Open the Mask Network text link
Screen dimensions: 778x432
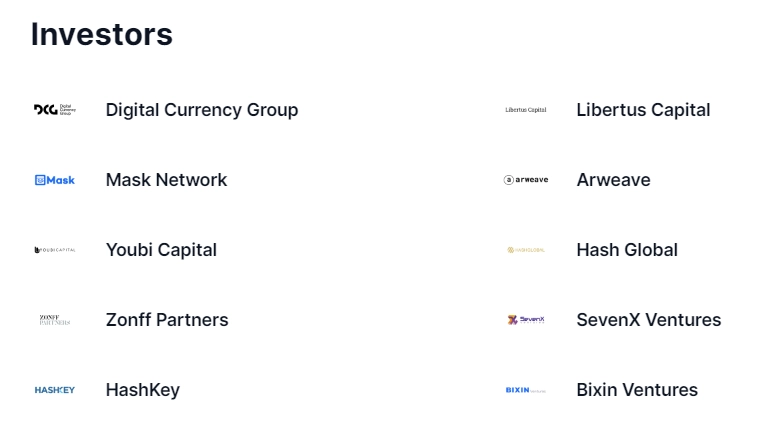click(x=166, y=180)
